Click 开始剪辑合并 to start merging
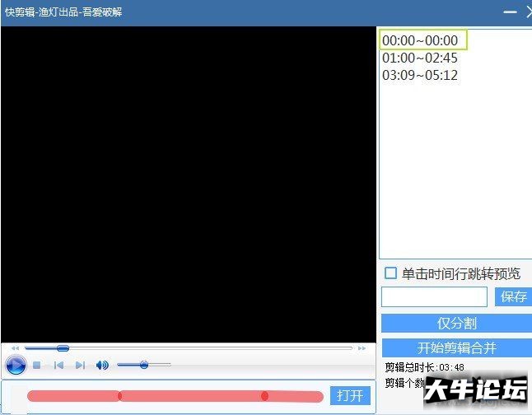 click(x=457, y=347)
